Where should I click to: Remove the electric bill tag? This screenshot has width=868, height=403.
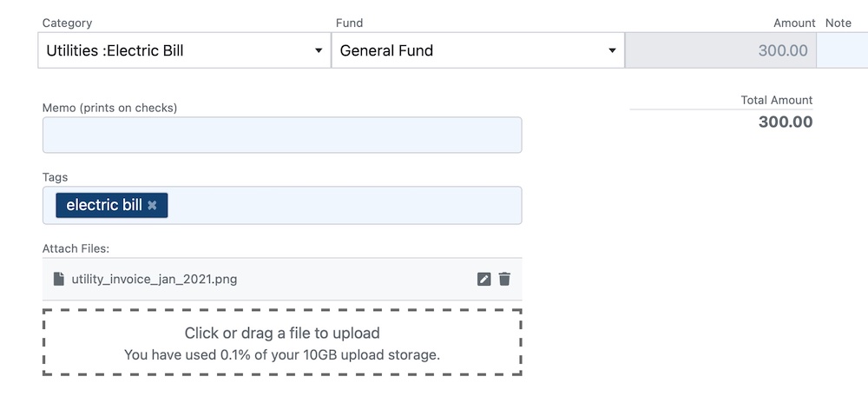tap(152, 205)
